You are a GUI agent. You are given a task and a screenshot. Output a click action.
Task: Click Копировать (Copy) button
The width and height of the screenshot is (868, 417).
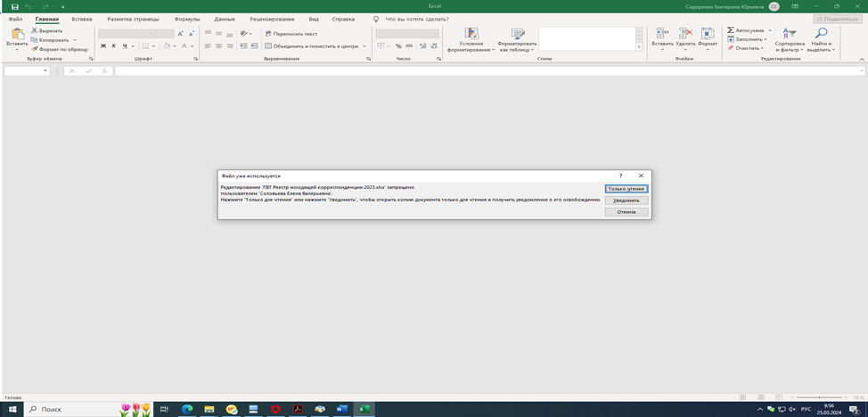[50, 40]
